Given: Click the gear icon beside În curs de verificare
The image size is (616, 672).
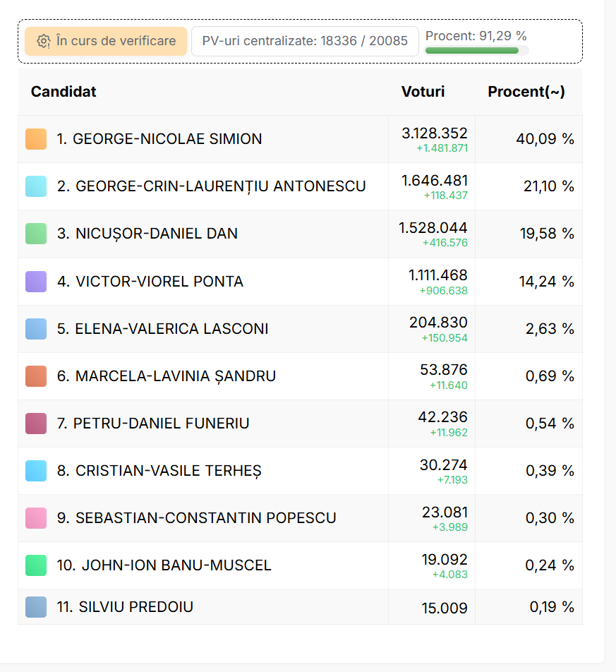Looking at the screenshot, I should coord(43,41).
